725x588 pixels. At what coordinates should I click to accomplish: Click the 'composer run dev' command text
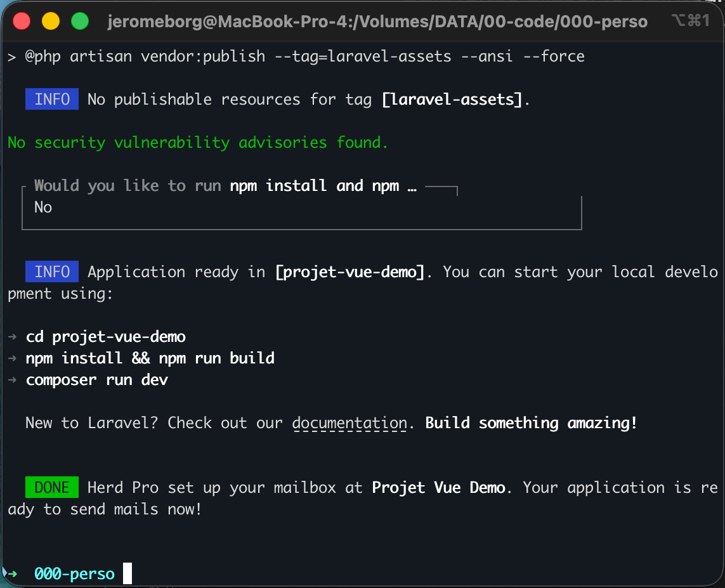[x=97, y=380]
